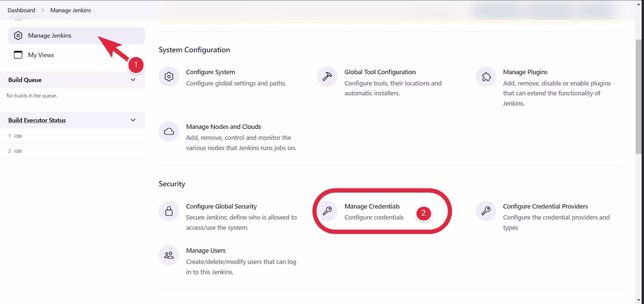Click the 'Configure credentials' description text
Screen dimensions: 644x304
point(374,217)
